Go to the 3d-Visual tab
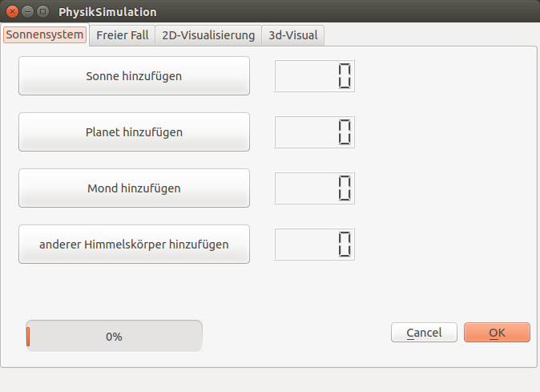 coord(292,35)
